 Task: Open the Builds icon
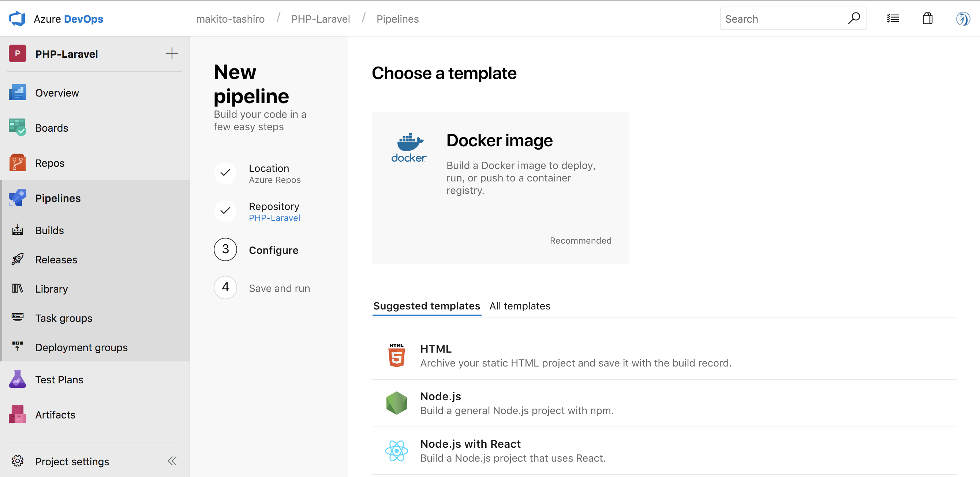18,230
